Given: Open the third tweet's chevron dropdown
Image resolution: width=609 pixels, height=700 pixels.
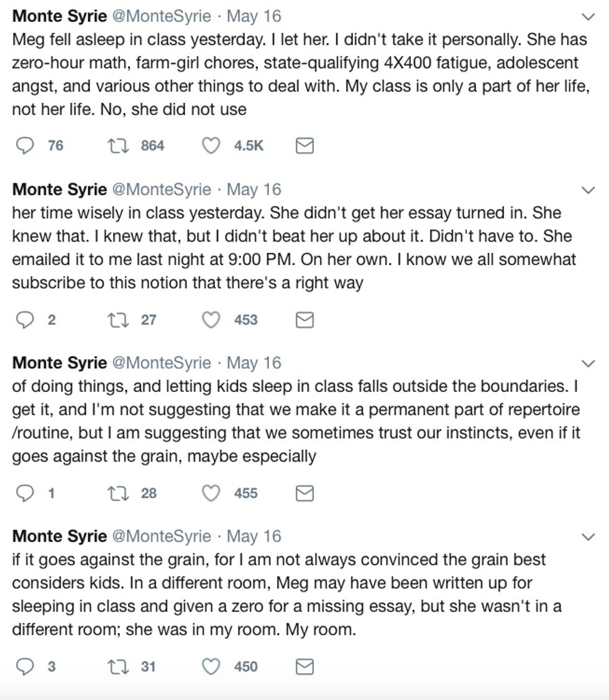Looking at the screenshot, I should (x=587, y=364).
